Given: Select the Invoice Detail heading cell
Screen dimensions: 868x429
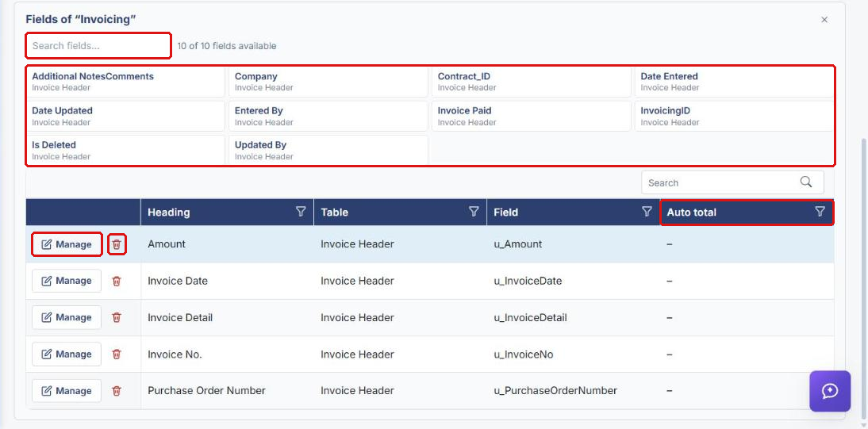Looking at the screenshot, I should click(x=227, y=317).
